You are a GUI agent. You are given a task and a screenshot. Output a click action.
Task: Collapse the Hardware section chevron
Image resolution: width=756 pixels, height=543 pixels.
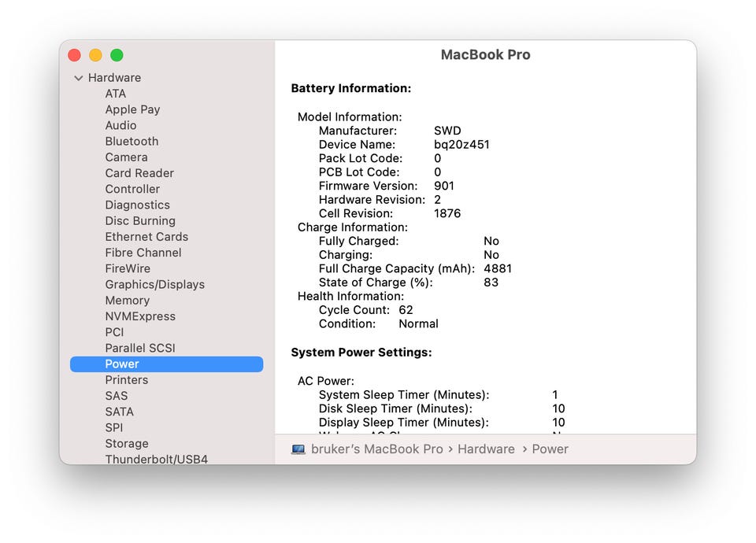pos(78,78)
